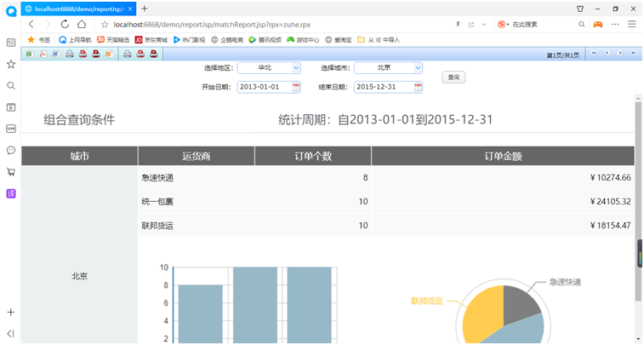Viewport: 644px width, 345px height.
Task: Open a new browser tab
Action: [x=145, y=9]
